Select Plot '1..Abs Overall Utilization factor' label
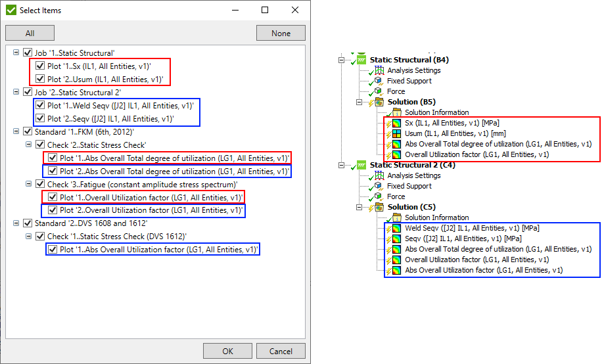Image resolution: width=604 pixels, height=364 pixels. [x=158, y=250]
